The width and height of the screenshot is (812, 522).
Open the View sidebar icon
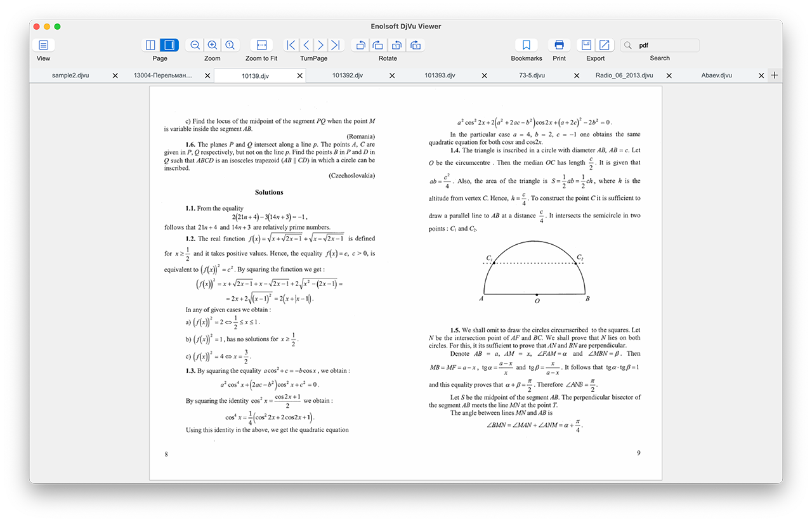(43, 45)
